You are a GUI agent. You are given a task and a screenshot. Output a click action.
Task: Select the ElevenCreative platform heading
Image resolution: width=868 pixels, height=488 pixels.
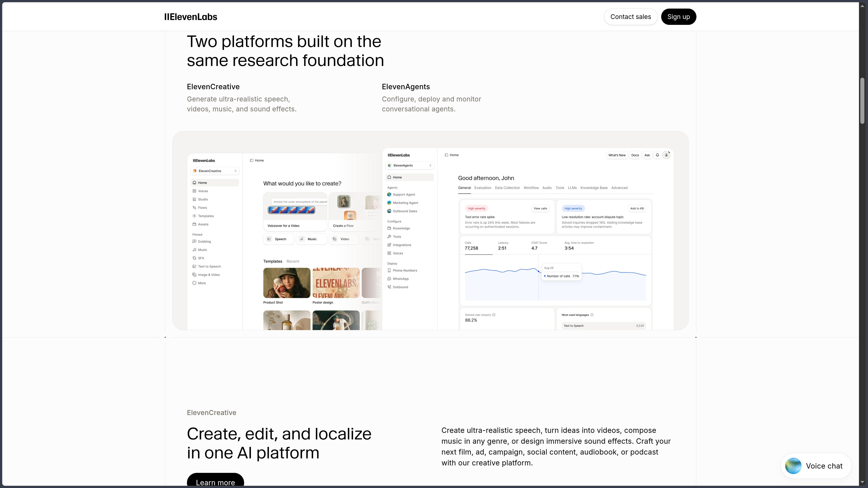[x=213, y=87]
